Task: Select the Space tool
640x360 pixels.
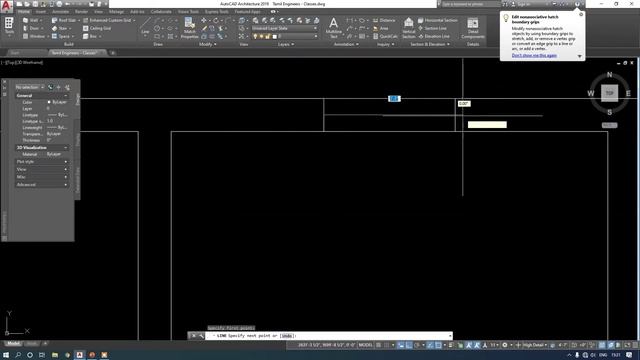Action: [x=62, y=36]
